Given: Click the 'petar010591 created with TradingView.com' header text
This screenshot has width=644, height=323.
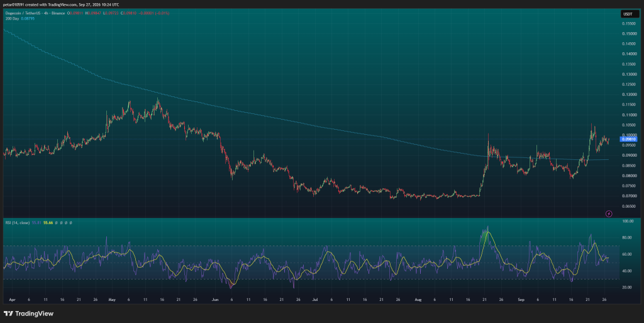Looking at the screenshot, I should [40, 4].
